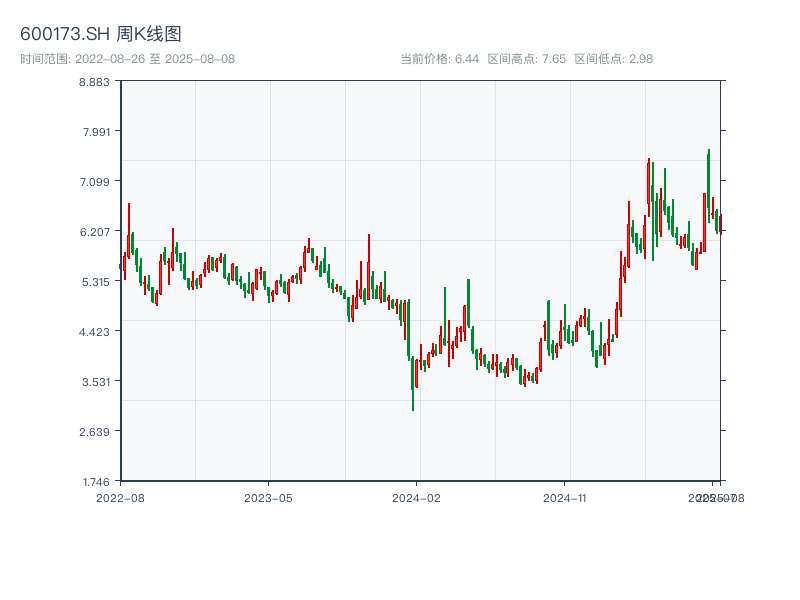Click the 当前价格 6.44 label
This screenshot has width=800, height=600.
(440, 59)
